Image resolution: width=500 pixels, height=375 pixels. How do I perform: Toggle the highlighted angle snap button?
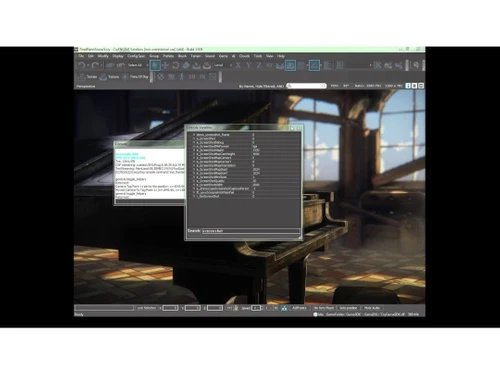pos(314,65)
